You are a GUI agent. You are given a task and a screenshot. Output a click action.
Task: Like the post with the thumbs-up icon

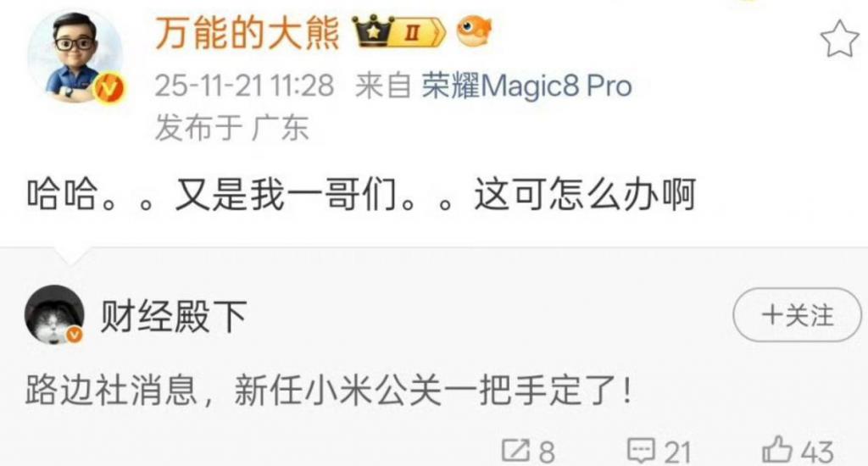pos(777,449)
